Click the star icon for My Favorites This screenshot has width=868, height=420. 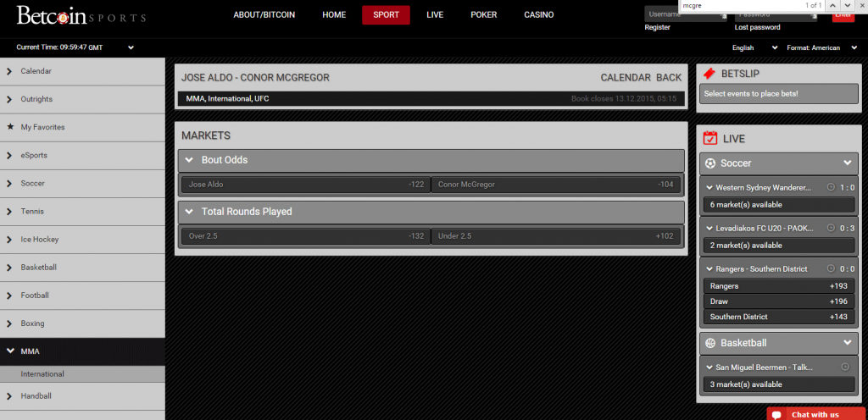coord(9,127)
